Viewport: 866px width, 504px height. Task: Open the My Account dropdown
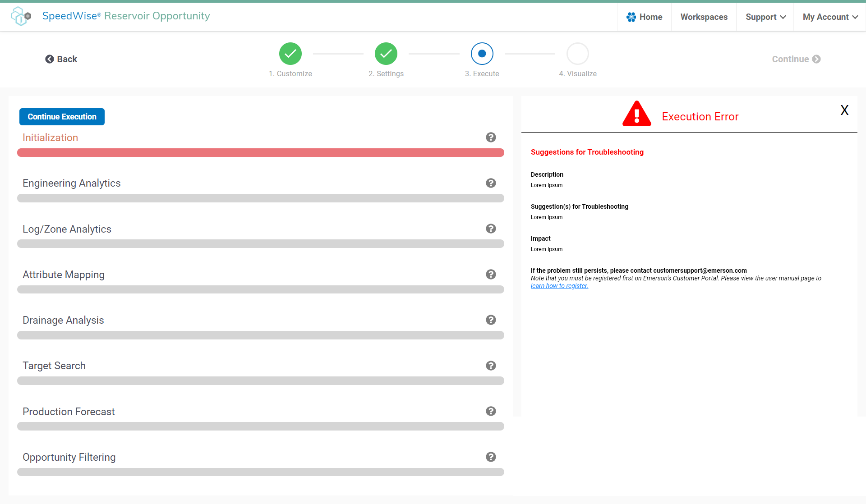830,17
